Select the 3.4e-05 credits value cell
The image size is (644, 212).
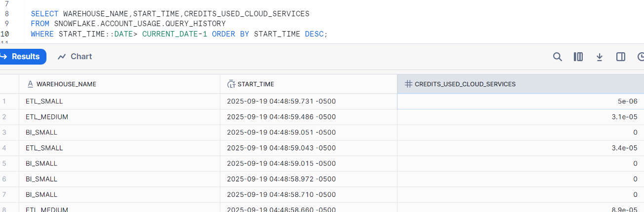(521, 148)
